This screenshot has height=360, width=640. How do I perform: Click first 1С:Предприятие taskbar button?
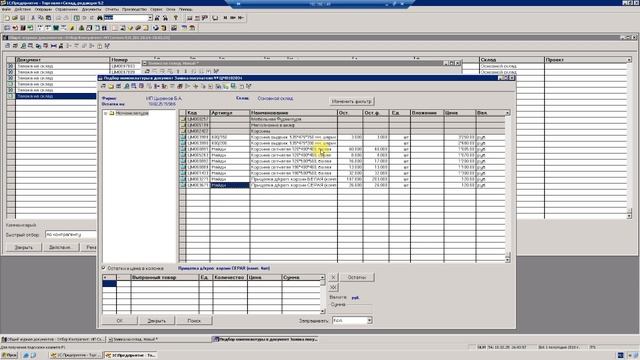click(75, 355)
